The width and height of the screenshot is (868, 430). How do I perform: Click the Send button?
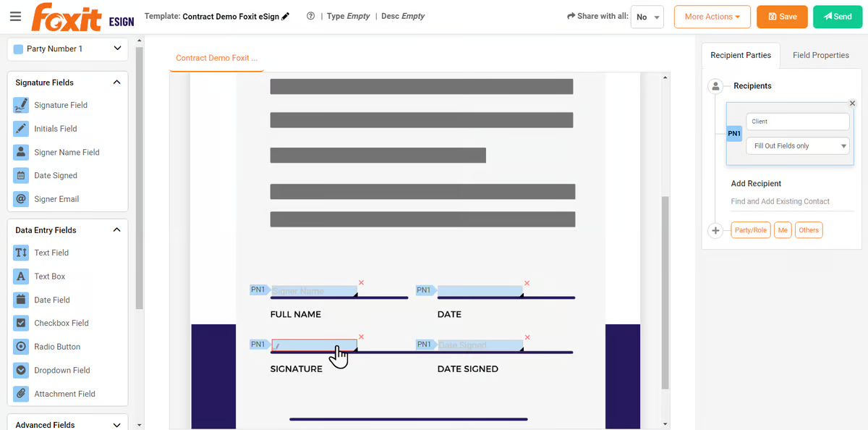pyautogui.click(x=838, y=17)
